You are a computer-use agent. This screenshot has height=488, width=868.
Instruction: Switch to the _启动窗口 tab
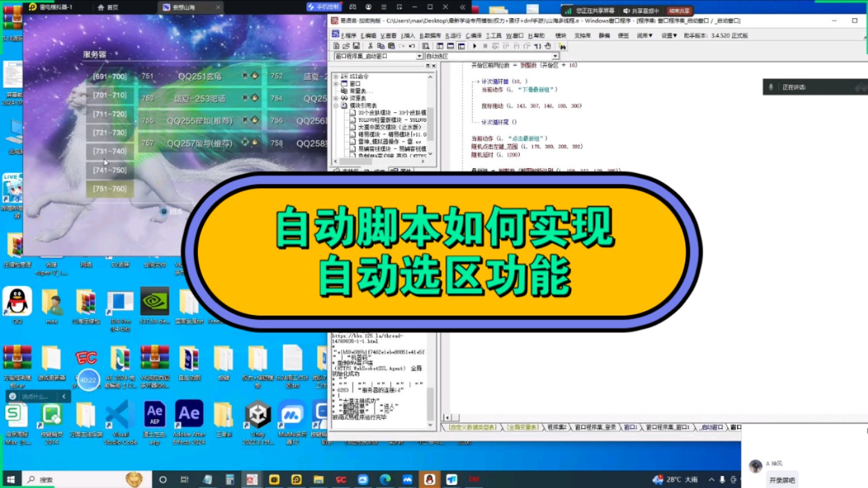pos(711,427)
